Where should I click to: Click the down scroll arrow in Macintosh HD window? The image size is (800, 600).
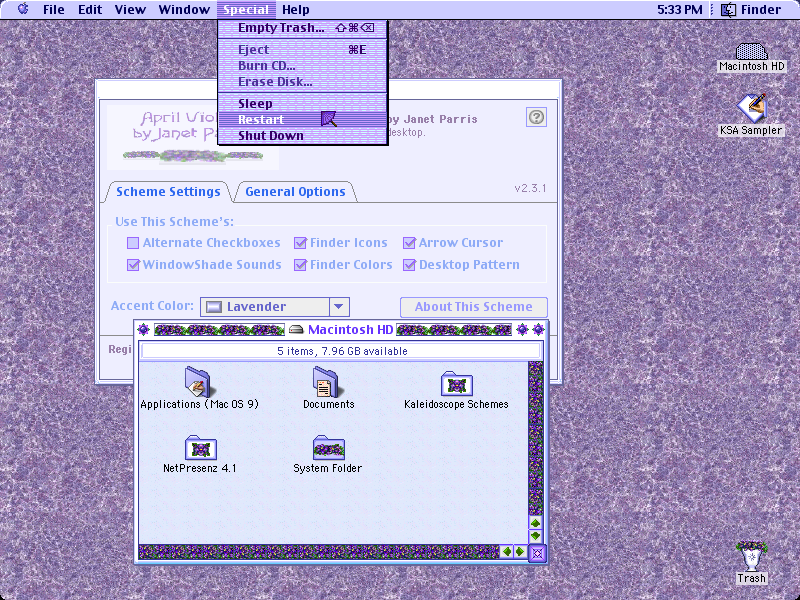point(535,536)
